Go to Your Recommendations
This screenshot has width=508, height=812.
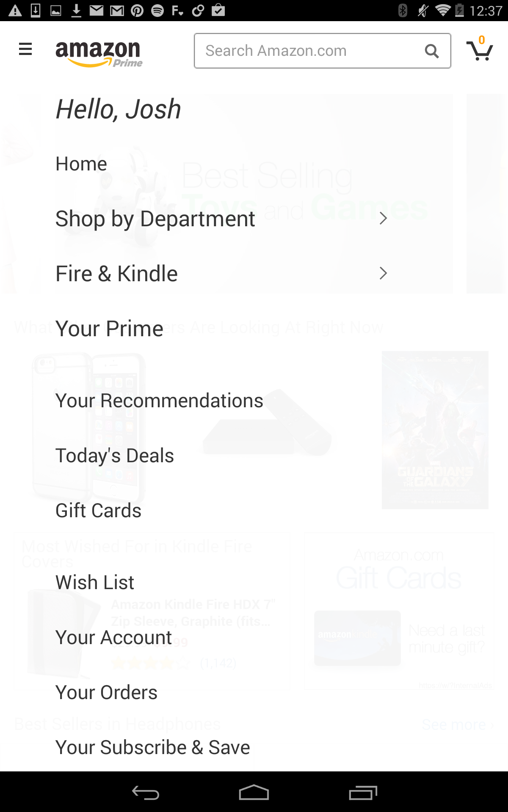(159, 401)
